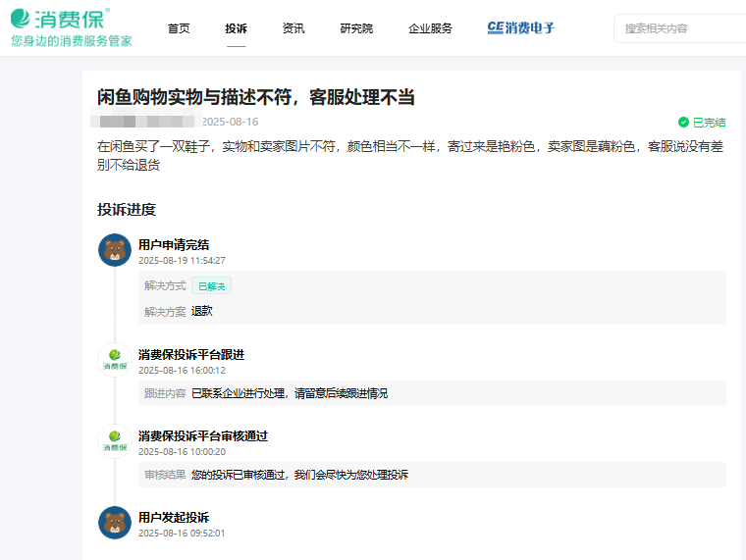Click the timestamp 2025-08-16 16:00:12
Image resolution: width=746 pixels, height=560 pixels.
(x=182, y=371)
